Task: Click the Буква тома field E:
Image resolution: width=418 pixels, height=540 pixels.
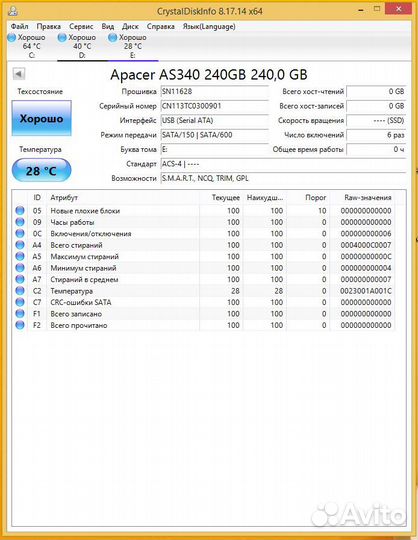Action: (x=215, y=149)
